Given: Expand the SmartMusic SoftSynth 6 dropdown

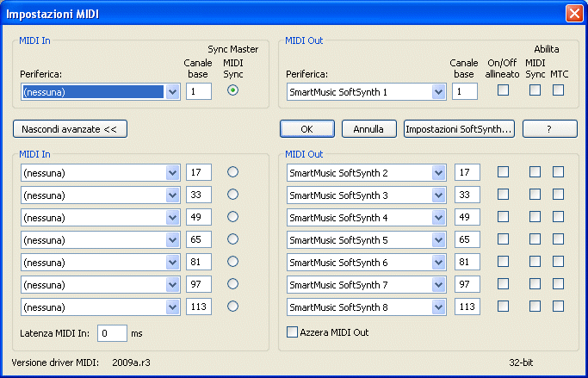Looking at the screenshot, I should pyautogui.click(x=367, y=263).
